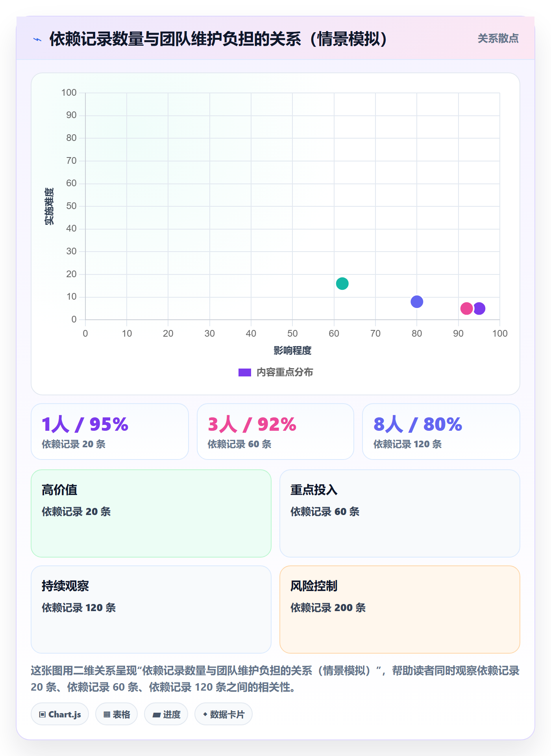
Task: Toggle the 内容重点分布 legend label
Action: pyautogui.click(x=285, y=372)
